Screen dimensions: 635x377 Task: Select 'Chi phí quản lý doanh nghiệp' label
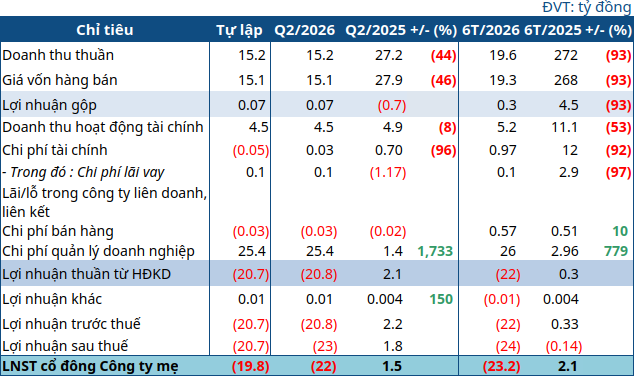point(98,251)
